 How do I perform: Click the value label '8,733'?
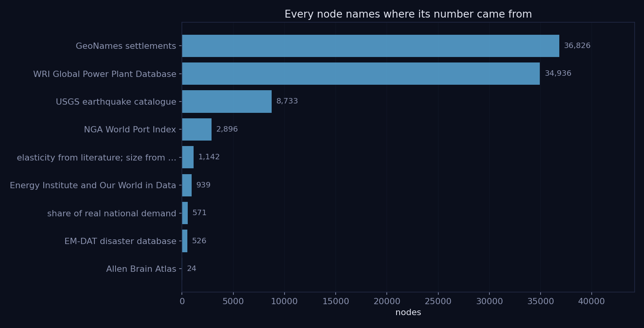point(287,101)
